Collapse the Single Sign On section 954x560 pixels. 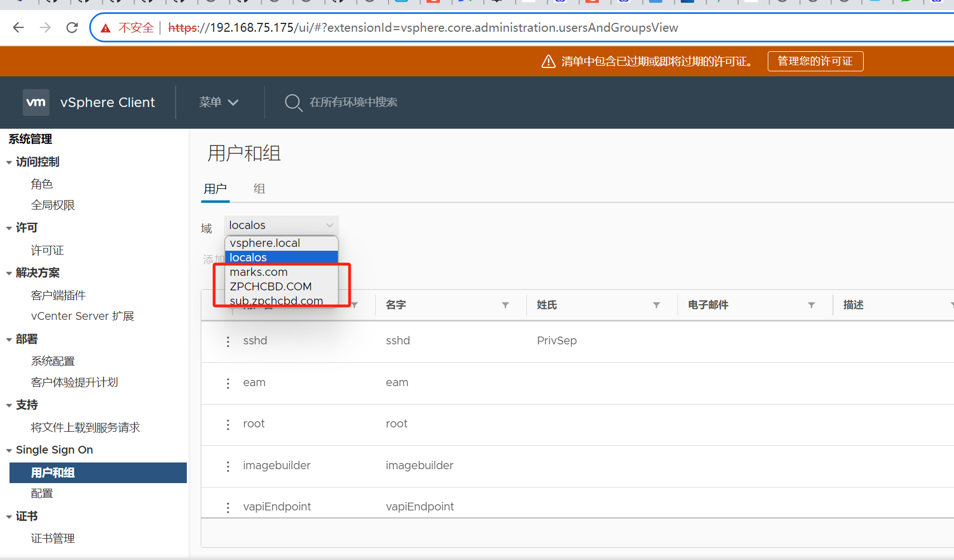[x=9, y=451]
